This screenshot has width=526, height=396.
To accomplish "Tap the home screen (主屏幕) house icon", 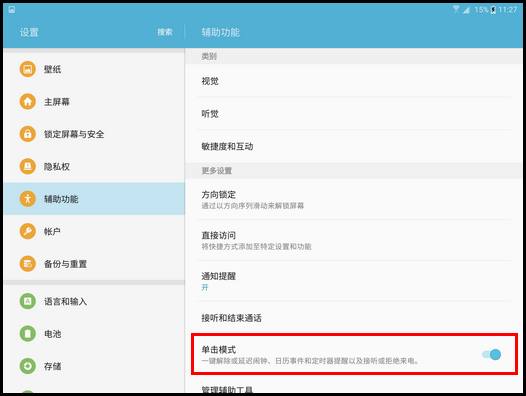I will (x=28, y=101).
